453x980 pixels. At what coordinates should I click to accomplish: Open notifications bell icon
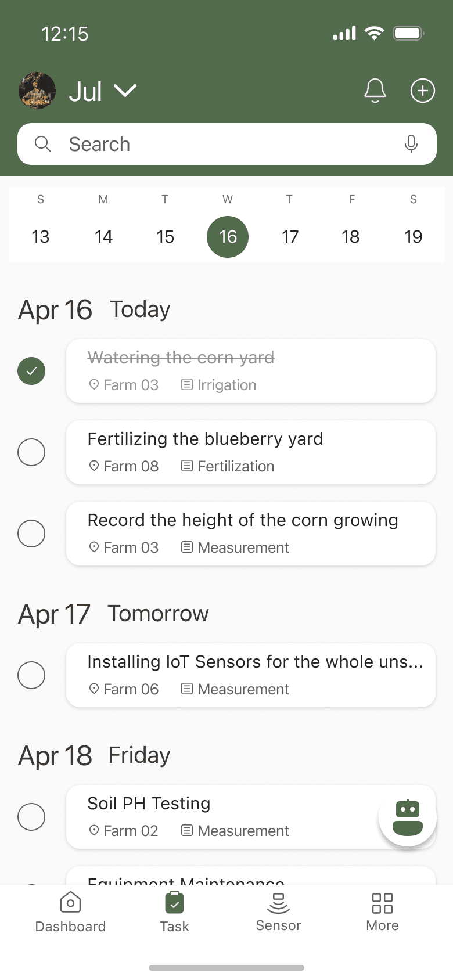tap(375, 91)
